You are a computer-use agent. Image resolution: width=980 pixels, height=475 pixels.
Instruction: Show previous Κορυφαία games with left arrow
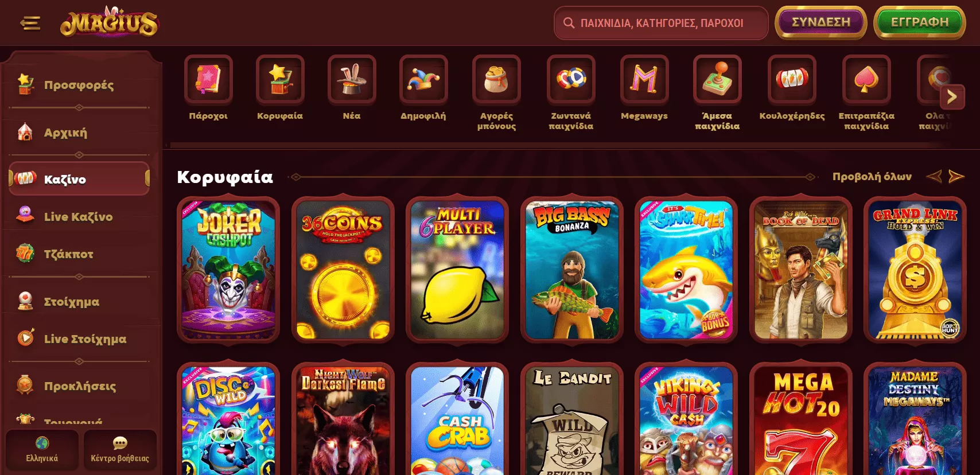click(934, 177)
